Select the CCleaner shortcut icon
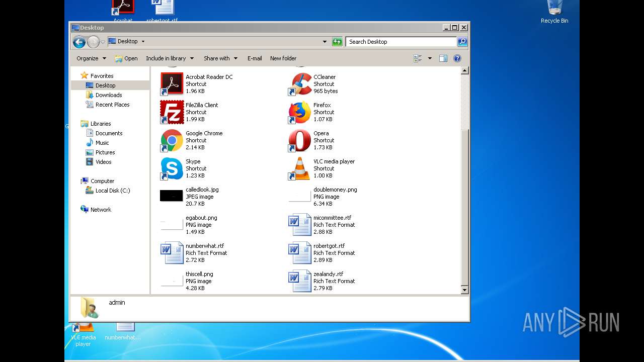 pos(299,84)
